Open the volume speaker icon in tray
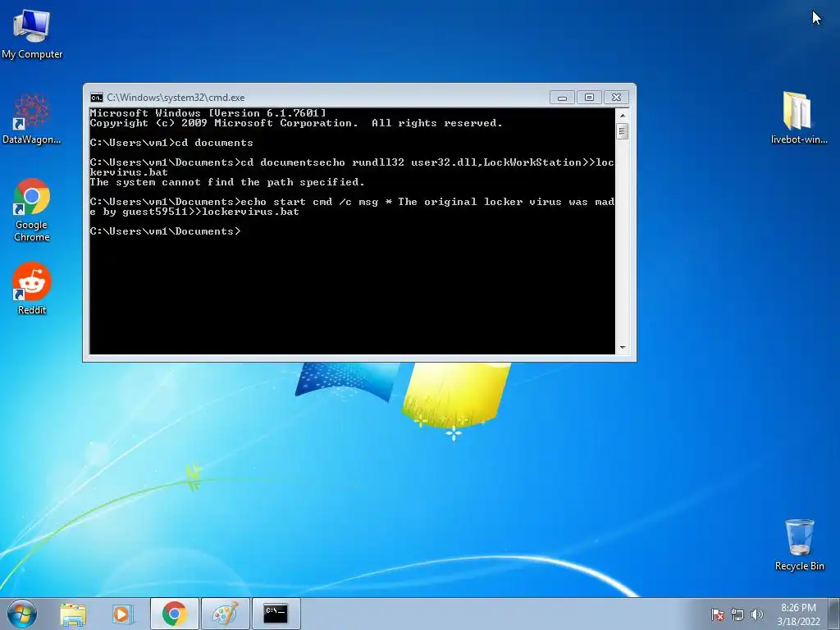840x630 pixels. coord(756,614)
